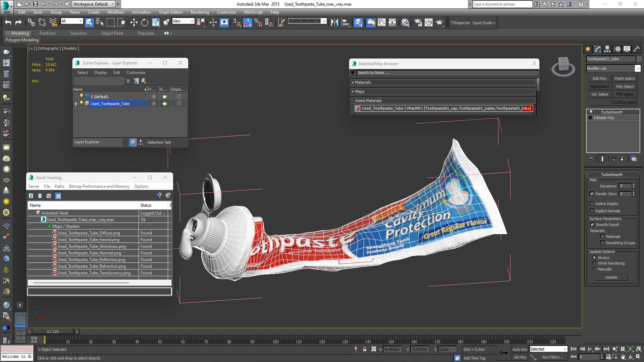The height and width of the screenshot is (362, 644).
Task: Open the reference coordinate View dropdown
Action: point(183,21)
